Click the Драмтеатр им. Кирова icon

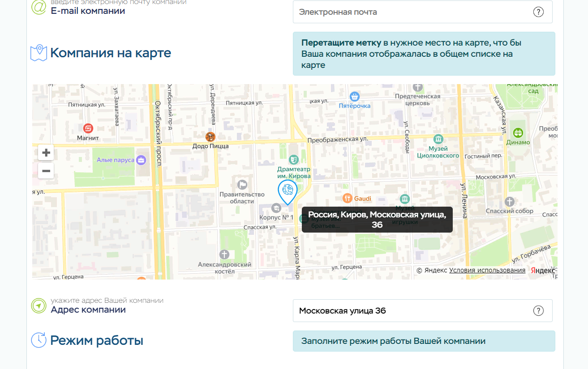coord(294,159)
